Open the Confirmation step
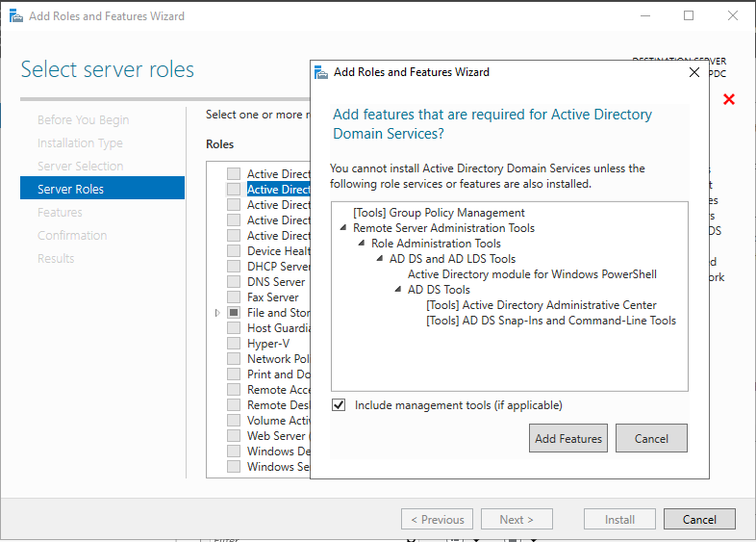Screen dimensions: 756x542 coord(72,236)
